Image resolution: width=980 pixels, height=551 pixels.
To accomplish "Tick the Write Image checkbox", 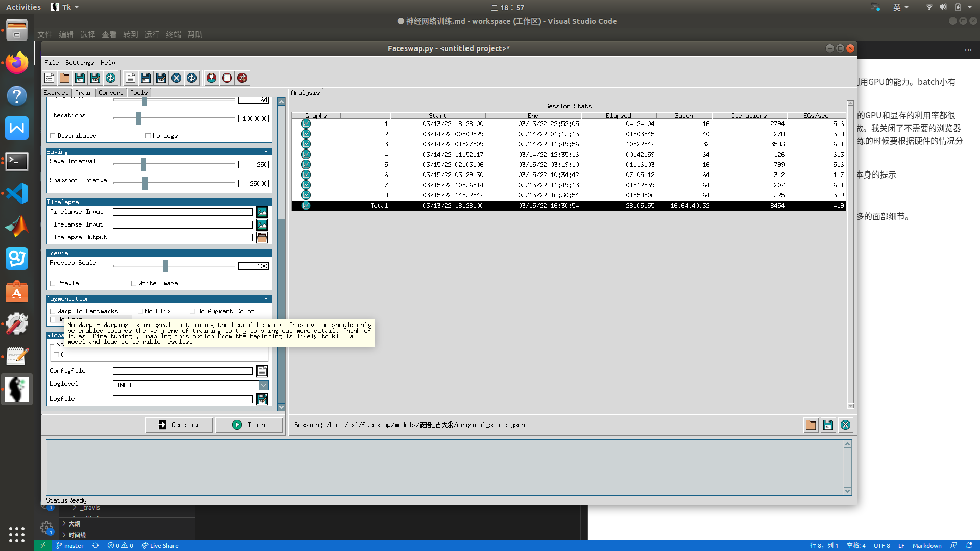I will (134, 283).
